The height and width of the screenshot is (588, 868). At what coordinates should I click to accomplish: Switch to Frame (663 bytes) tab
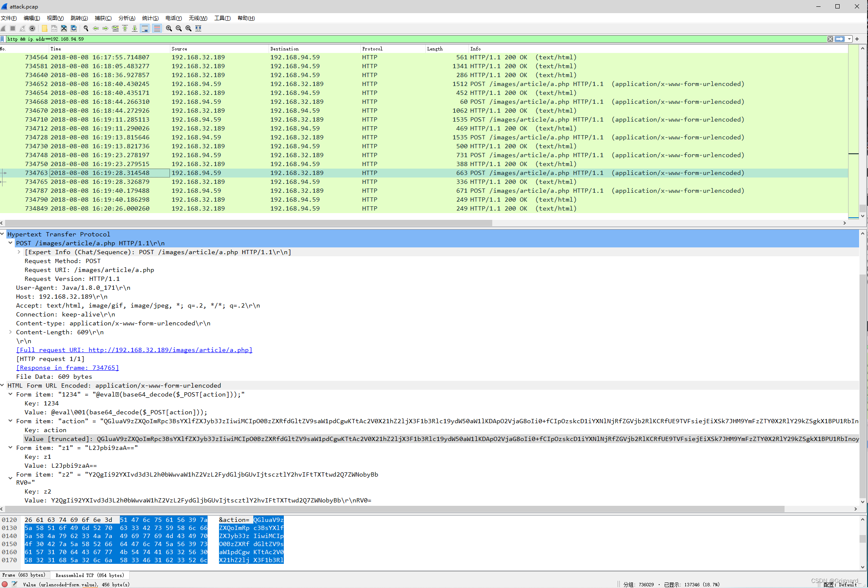coord(24,575)
